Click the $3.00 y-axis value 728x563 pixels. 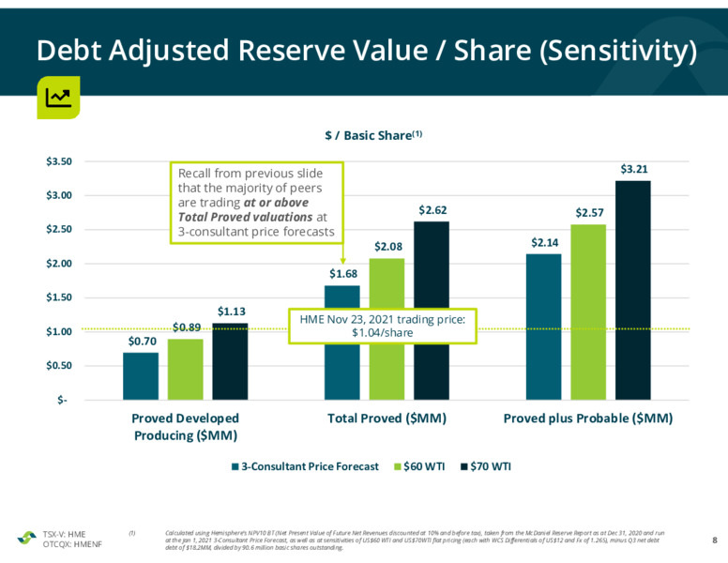[x=59, y=195]
